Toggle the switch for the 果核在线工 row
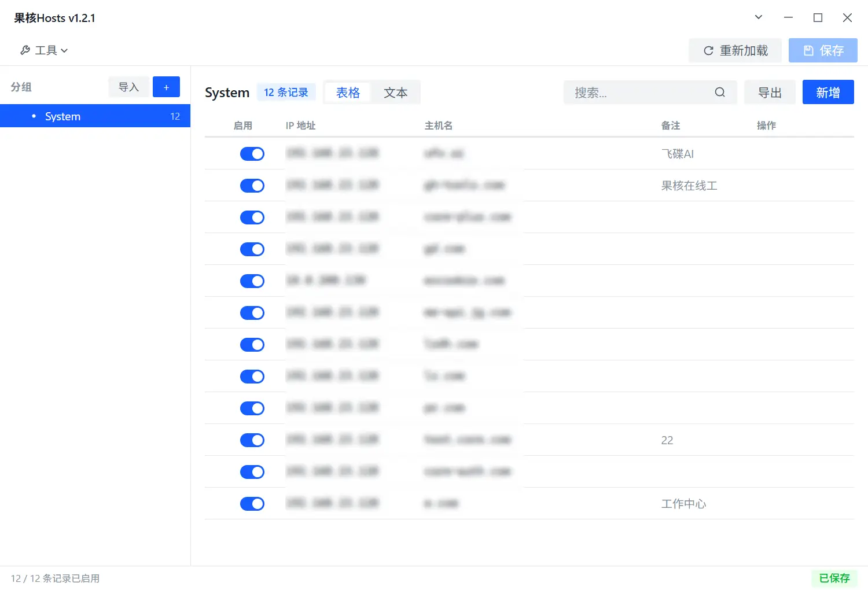Viewport: 868px width, 590px height. 252,186
